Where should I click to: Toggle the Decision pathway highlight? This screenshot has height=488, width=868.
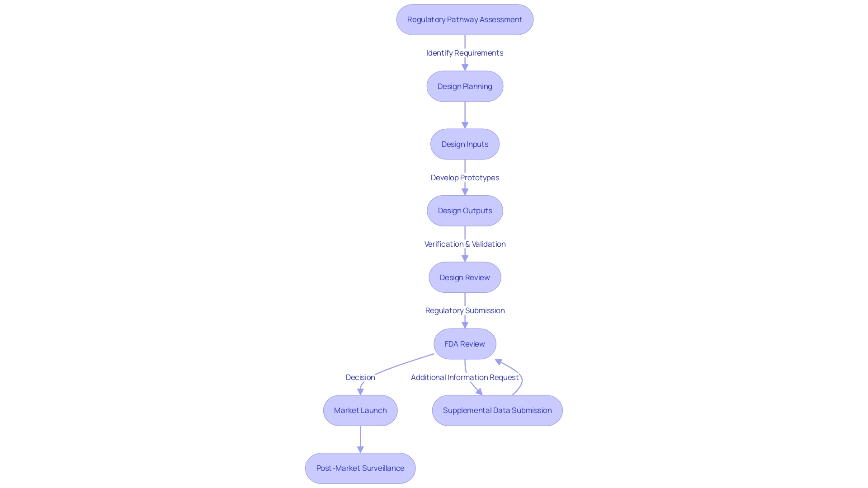point(360,376)
